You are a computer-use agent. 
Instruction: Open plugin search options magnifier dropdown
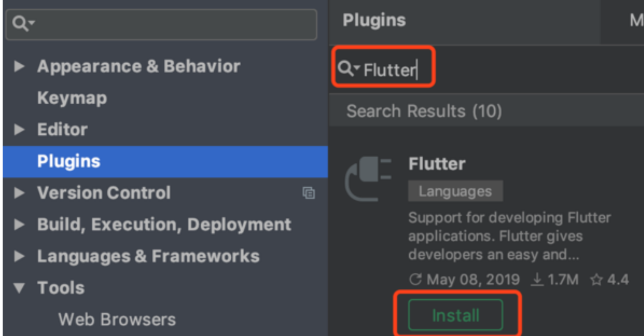click(x=349, y=69)
